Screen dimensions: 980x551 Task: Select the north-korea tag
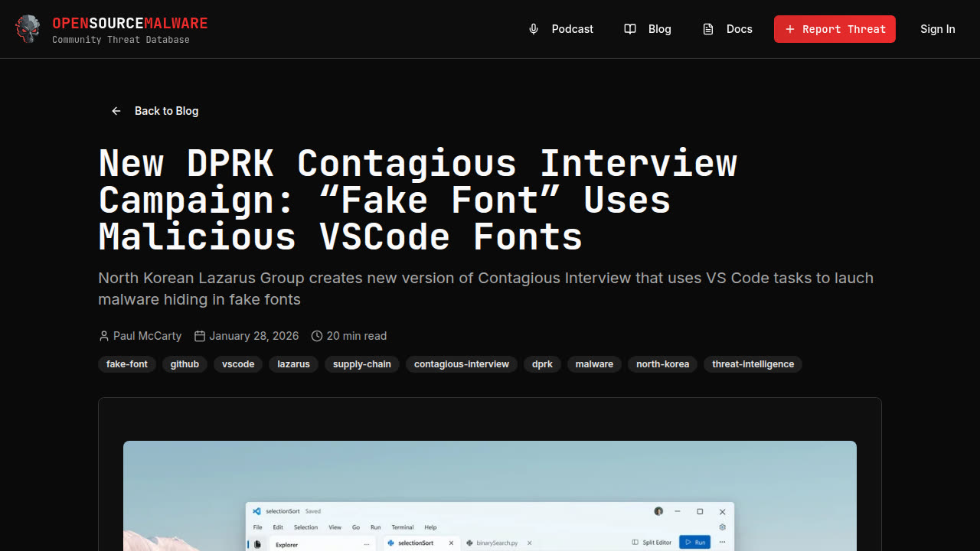[x=663, y=364]
